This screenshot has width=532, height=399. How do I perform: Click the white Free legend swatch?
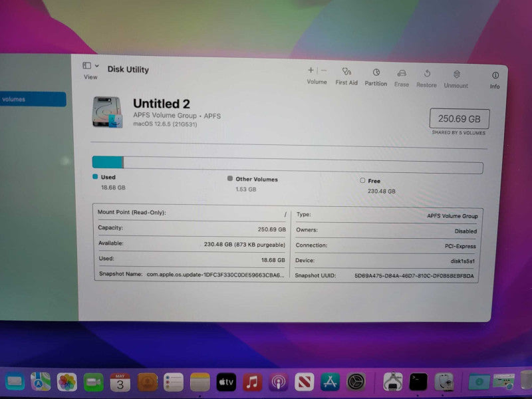coord(362,180)
